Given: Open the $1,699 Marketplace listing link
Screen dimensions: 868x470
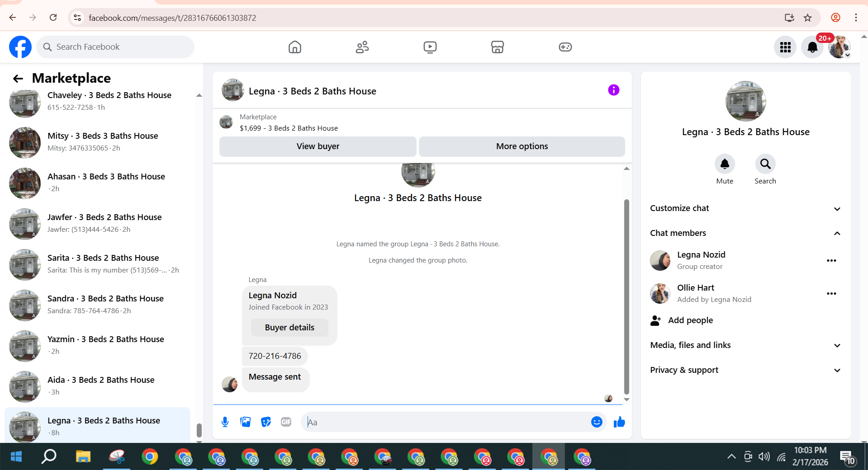Looking at the screenshot, I should [x=289, y=128].
